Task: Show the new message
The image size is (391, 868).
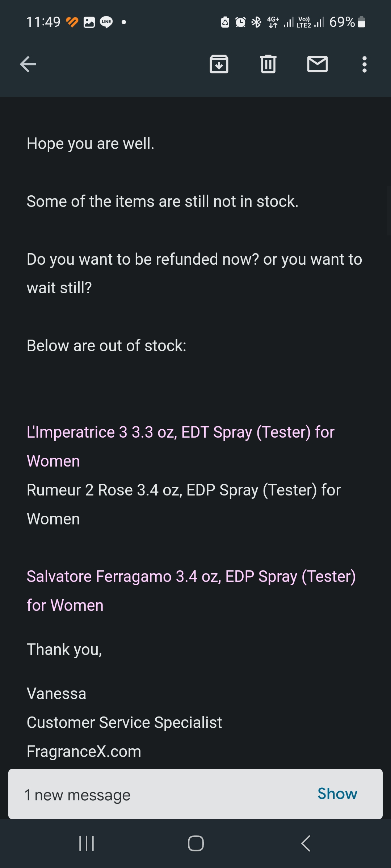Action: (337, 793)
